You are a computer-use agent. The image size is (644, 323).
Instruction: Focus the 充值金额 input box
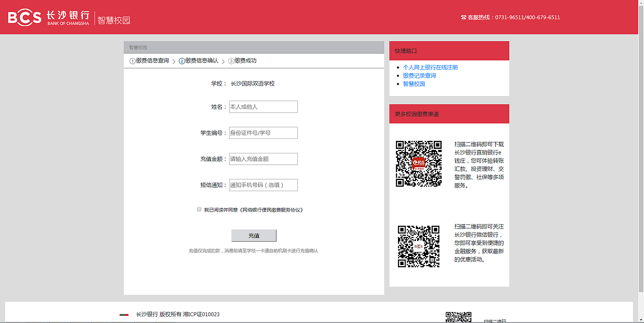pos(263,159)
